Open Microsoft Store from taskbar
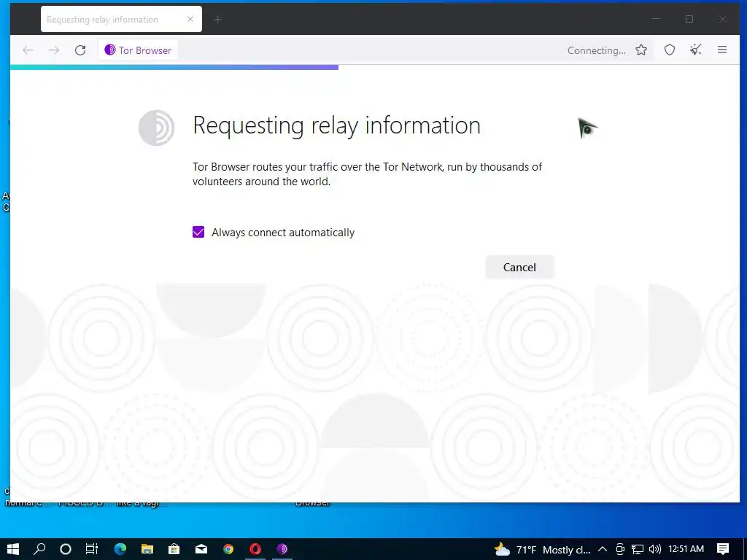747x560 pixels. (x=174, y=549)
